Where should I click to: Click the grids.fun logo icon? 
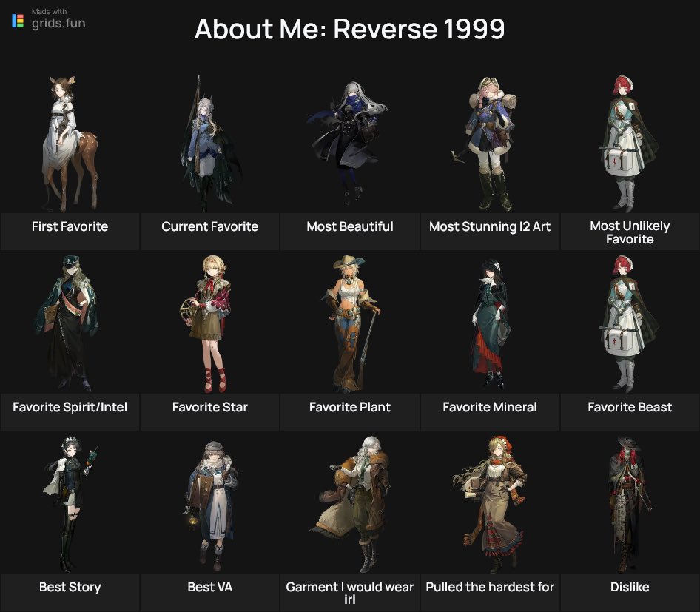click(x=18, y=21)
